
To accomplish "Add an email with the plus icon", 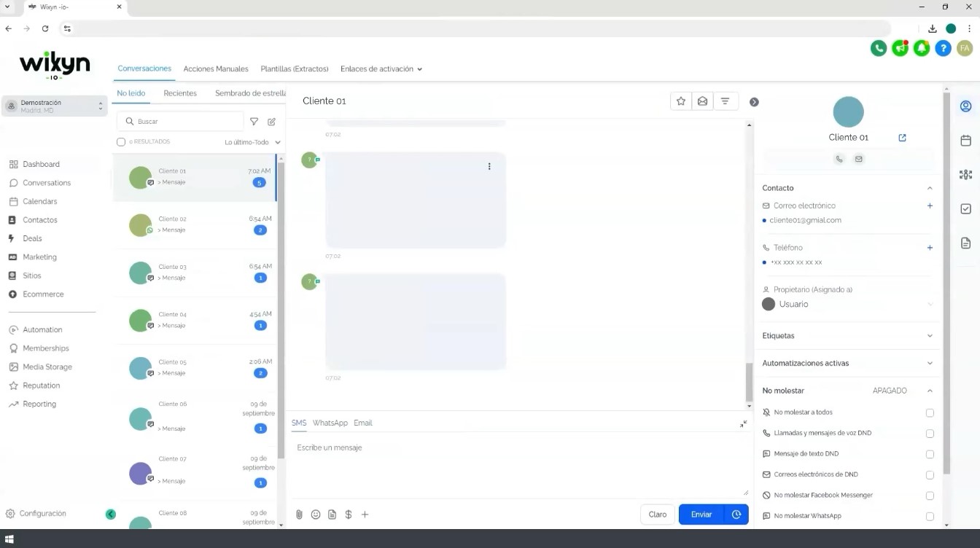I will (930, 206).
